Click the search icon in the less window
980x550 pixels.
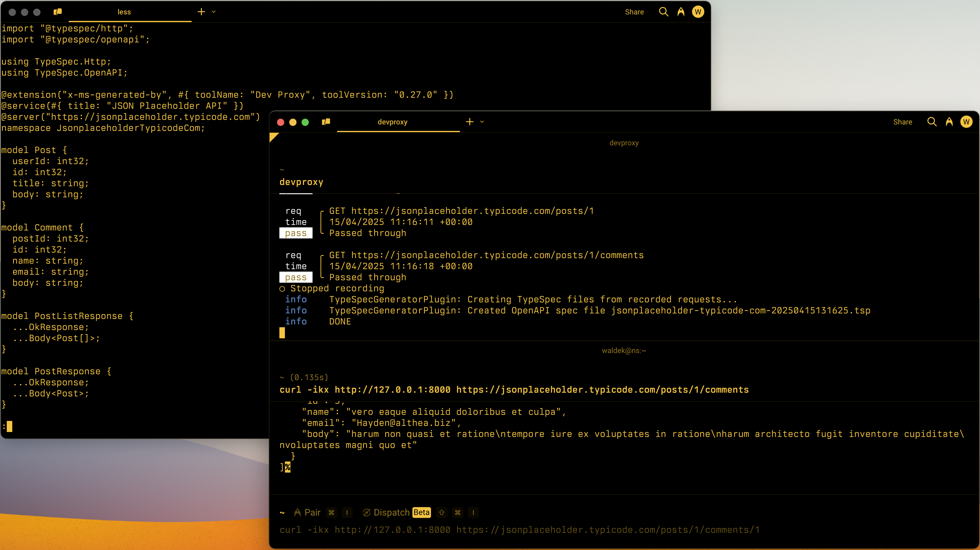(663, 12)
